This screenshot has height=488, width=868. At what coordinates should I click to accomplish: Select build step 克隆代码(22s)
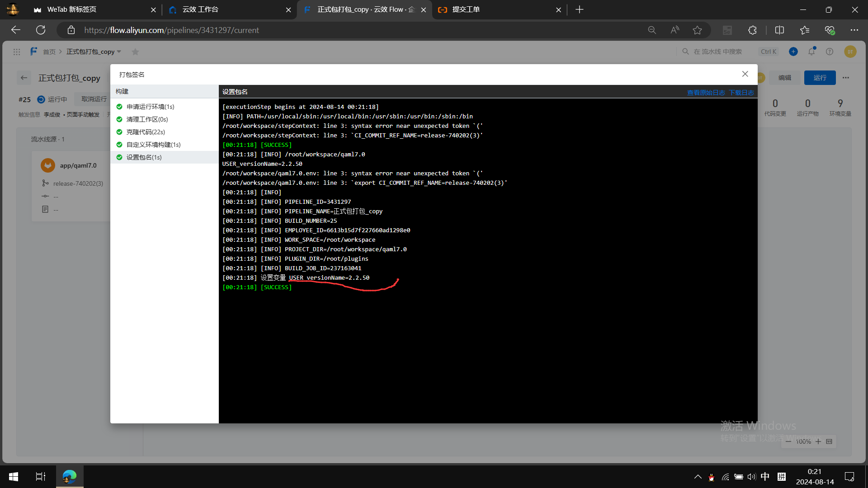click(165, 132)
